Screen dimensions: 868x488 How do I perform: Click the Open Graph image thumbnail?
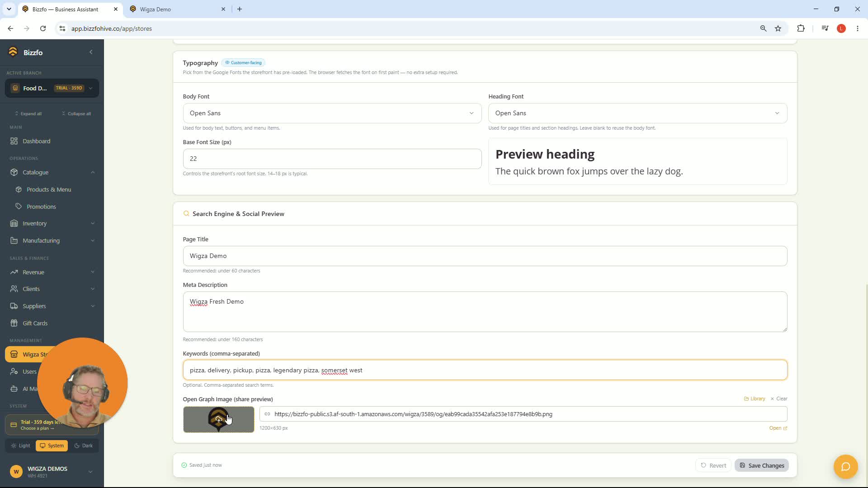point(218,419)
